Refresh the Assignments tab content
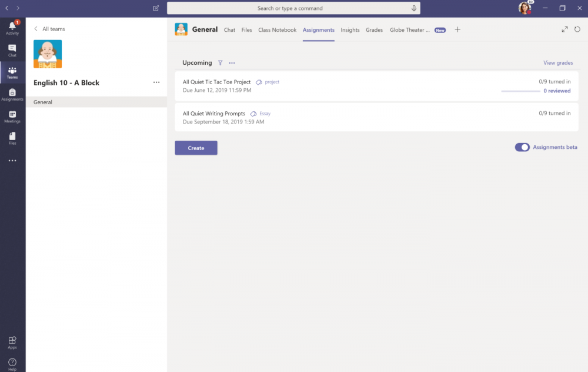588x372 pixels. click(x=578, y=29)
